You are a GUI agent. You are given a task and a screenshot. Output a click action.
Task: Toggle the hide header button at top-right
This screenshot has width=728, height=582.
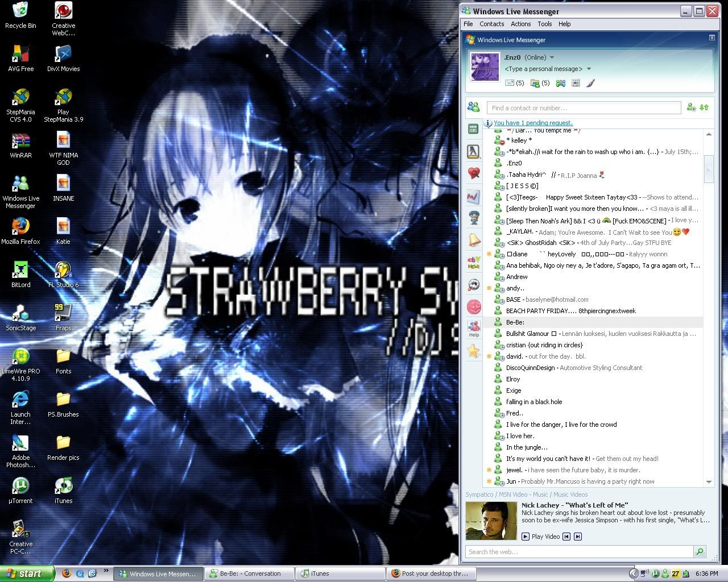point(712,38)
